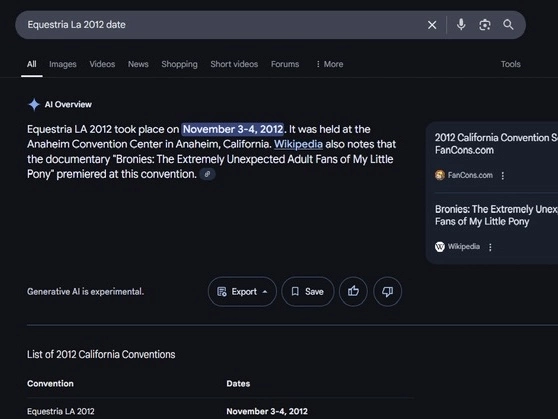Save the AI Overview

308,292
